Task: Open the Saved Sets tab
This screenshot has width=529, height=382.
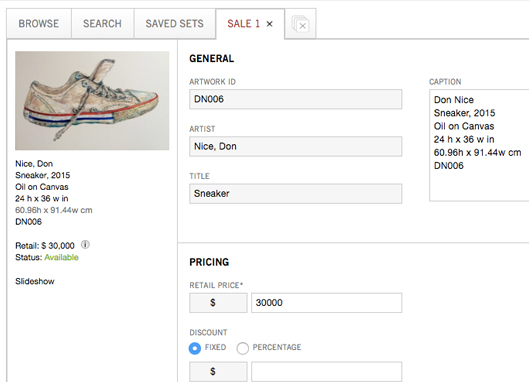Action: tap(174, 24)
